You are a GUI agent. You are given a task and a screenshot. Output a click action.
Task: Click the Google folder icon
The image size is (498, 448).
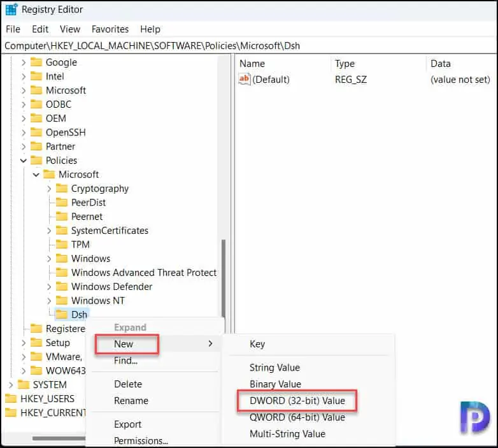36,62
